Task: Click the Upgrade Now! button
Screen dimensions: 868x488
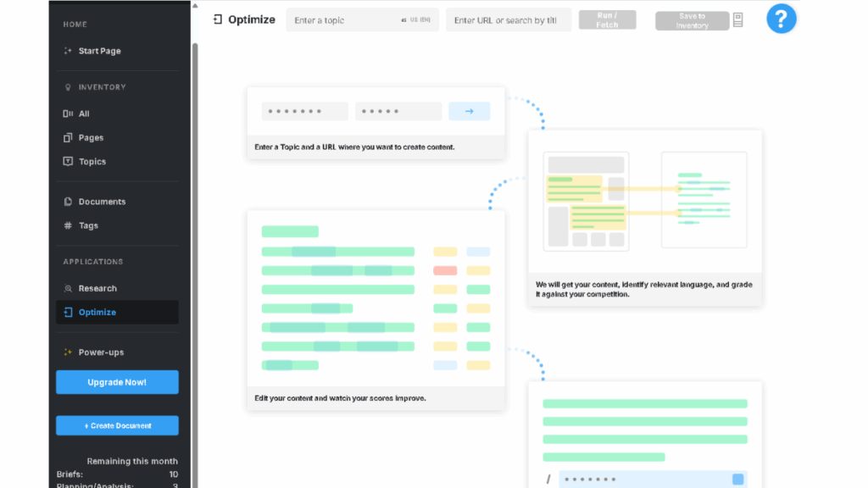Action: tap(117, 382)
